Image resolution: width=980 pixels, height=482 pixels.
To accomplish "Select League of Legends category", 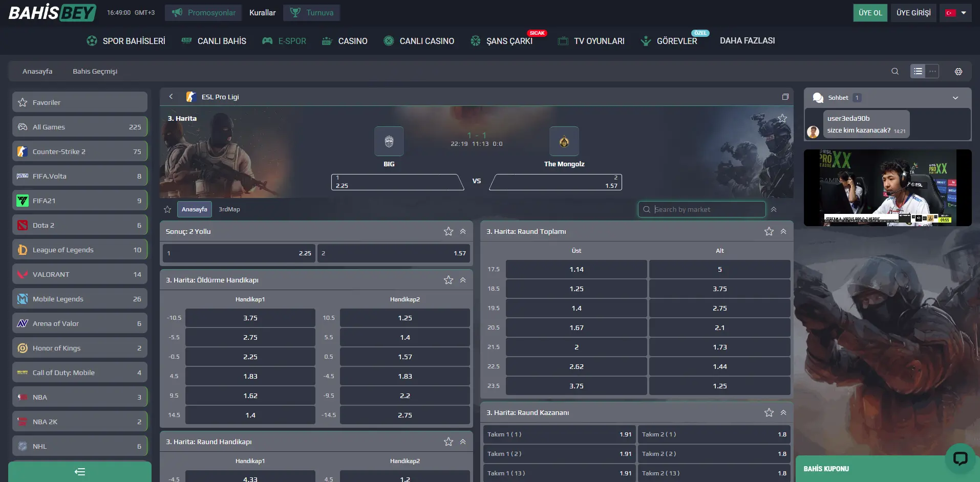I will 80,250.
